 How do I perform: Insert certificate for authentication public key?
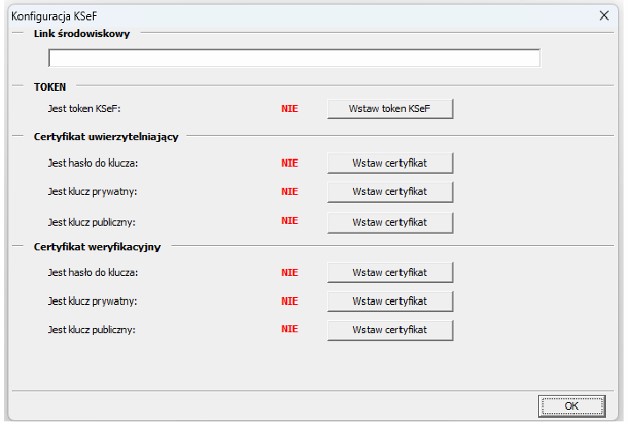[x=390, y=221]
